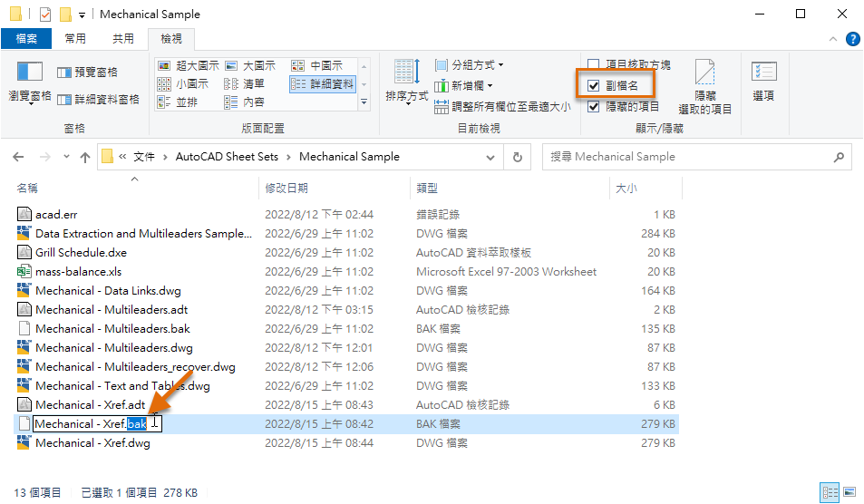
Task: Go up one folder level
Action: click(x=85, y=157)
